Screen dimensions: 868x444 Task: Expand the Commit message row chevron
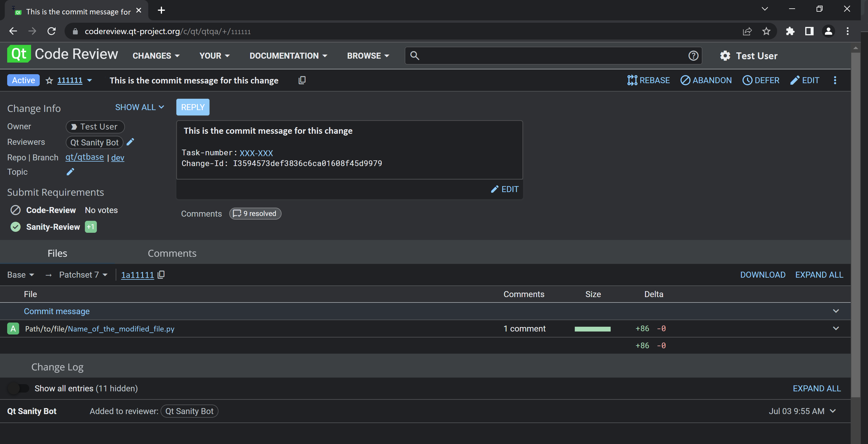(x=836, y=311)
